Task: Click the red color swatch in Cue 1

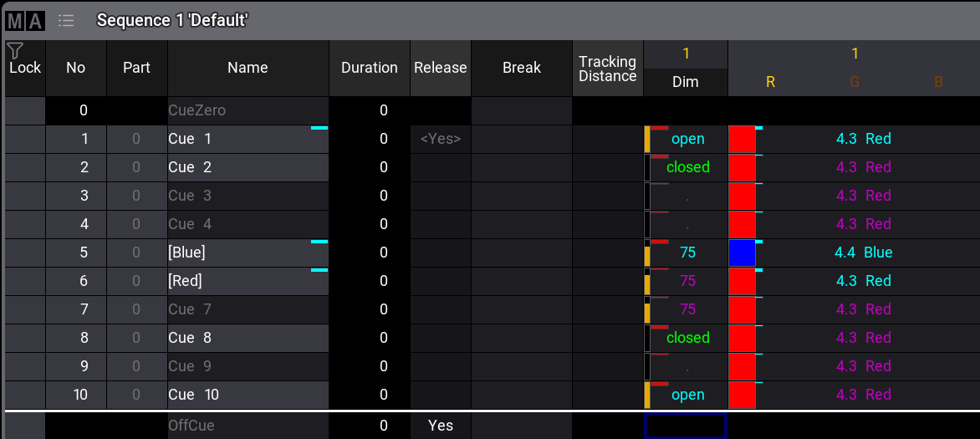Action: [x=742, y=139]
